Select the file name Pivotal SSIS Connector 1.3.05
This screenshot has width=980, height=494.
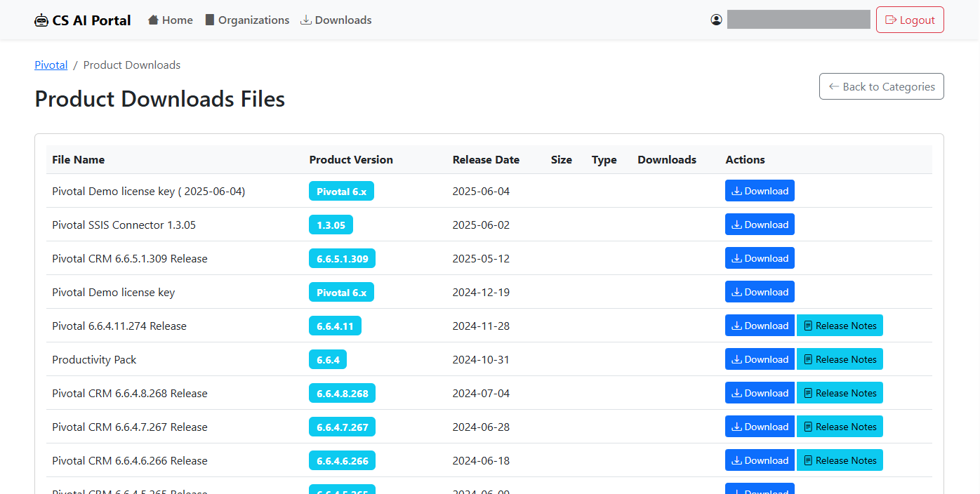124,225
